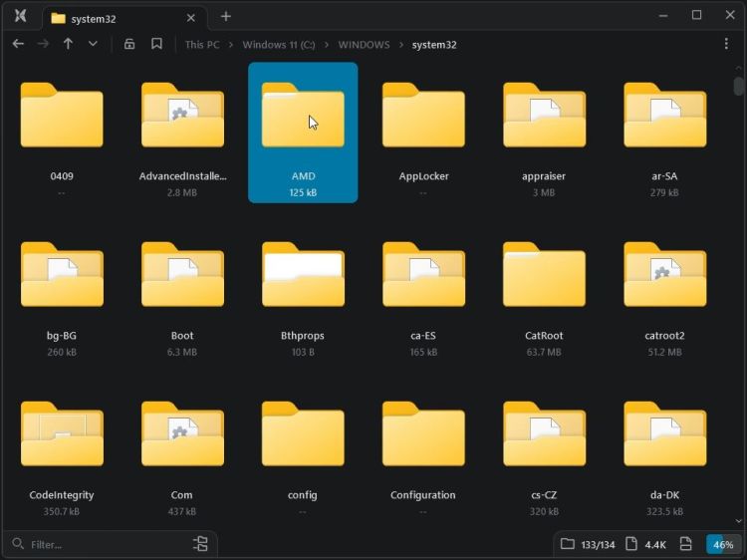Go to This PC in the path bar

click(202, 45)
